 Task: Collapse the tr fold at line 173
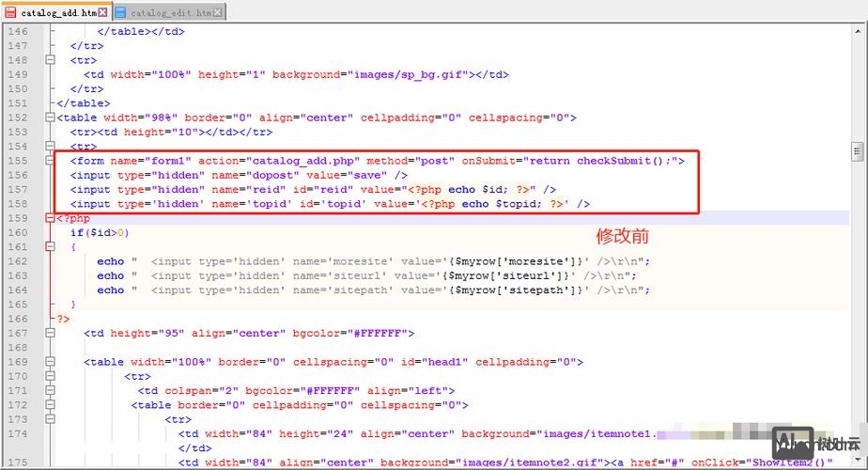(51, 419)
